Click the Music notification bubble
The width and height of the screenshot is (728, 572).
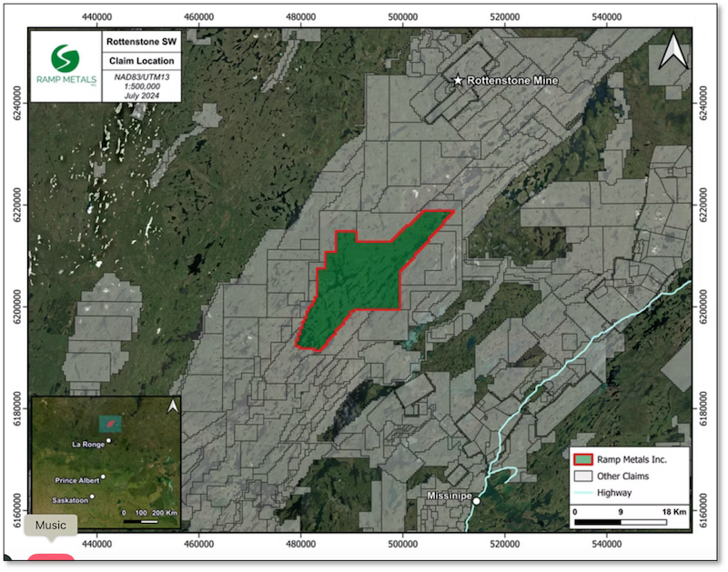pyautogui.click(x=53, y=525)
